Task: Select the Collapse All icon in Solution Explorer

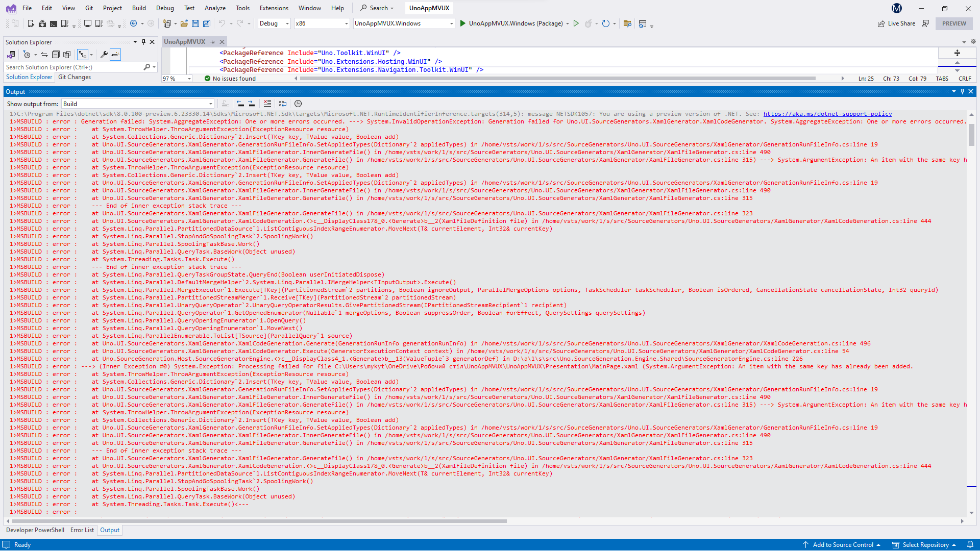Action: coord(56,55)
